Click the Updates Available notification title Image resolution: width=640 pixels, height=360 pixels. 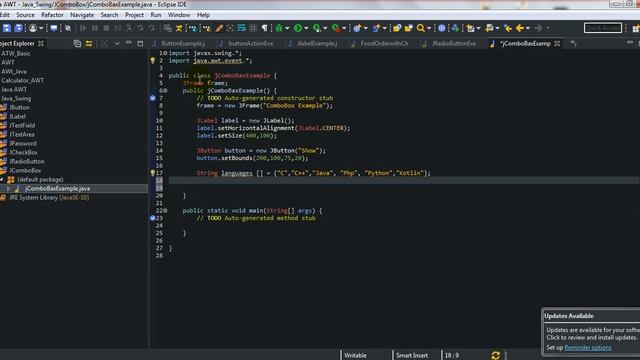pos(569,316)
